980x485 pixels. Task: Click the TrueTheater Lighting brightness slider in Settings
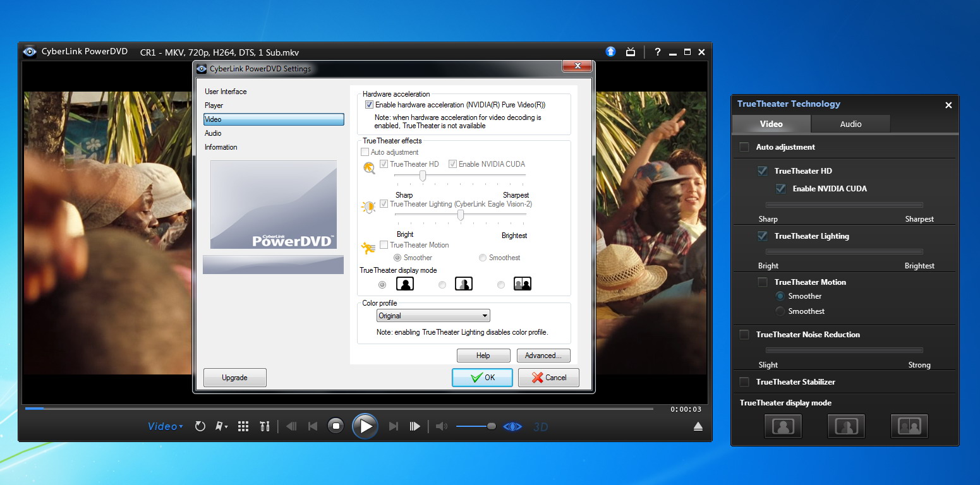pos(460,215)
